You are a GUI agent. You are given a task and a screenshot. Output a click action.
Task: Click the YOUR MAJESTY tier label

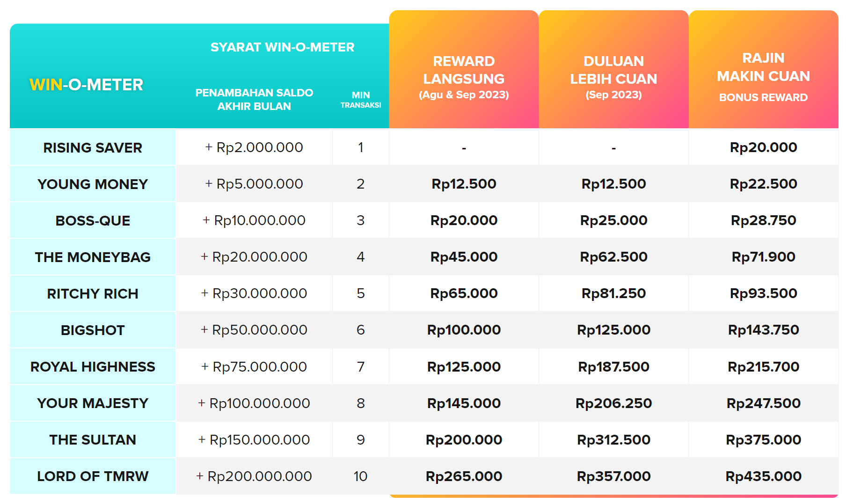(93, 403)
